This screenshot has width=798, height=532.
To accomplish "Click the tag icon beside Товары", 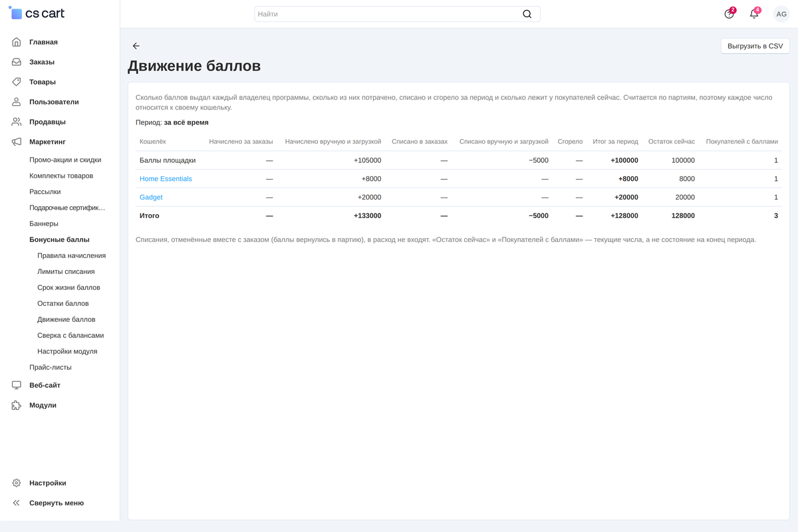I will 17,82.
